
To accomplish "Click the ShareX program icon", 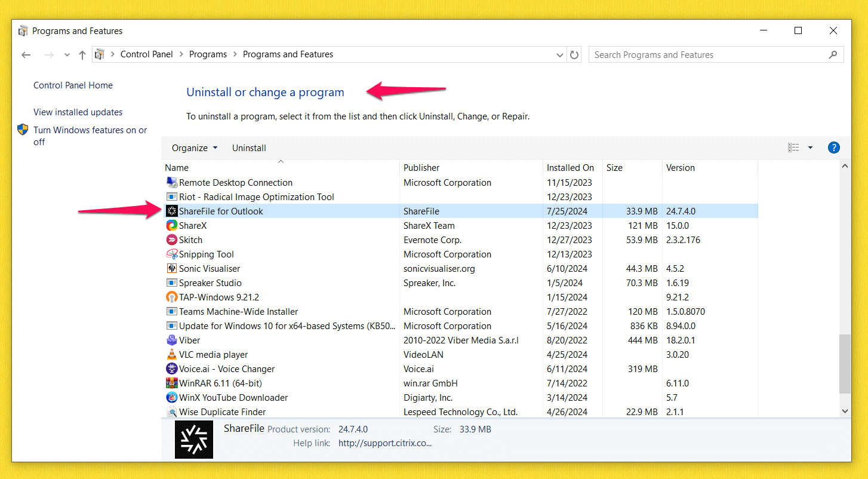I will pyautogui.click(x=172, y=225).
